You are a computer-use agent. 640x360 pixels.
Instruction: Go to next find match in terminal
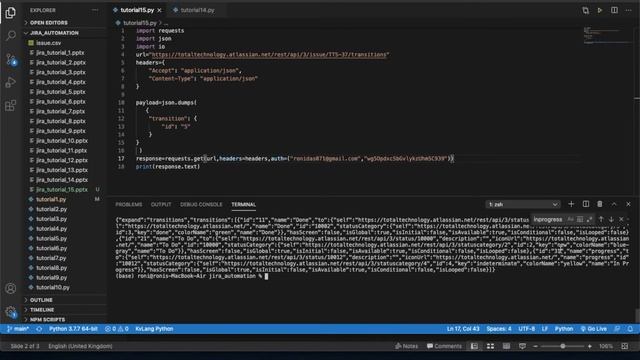[x=611, y=220]
